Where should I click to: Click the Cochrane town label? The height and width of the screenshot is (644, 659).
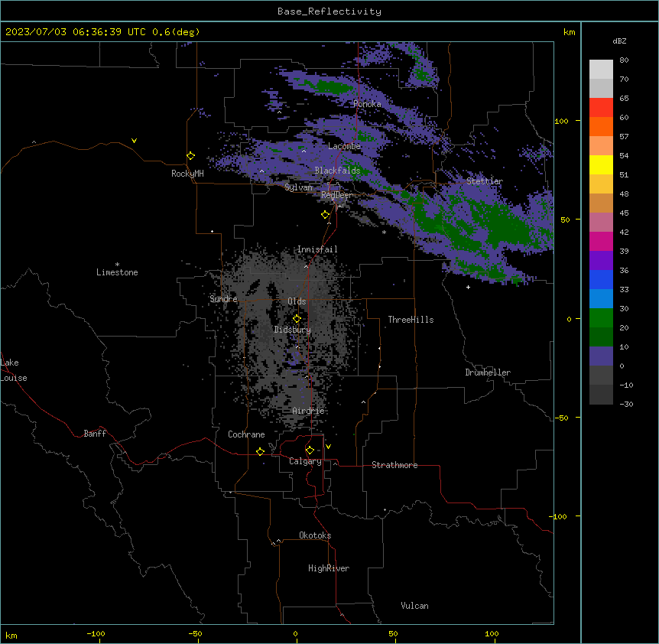click(x=246, y=434)
